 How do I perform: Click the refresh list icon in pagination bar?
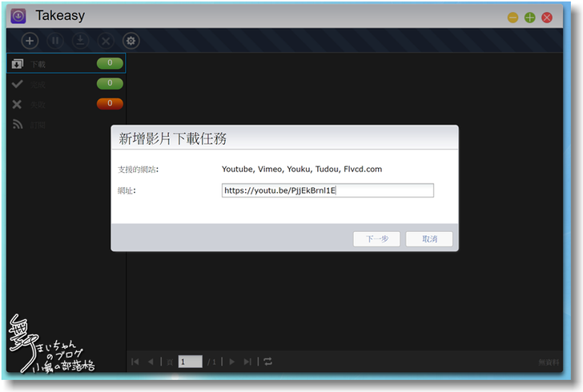point(267,362)
